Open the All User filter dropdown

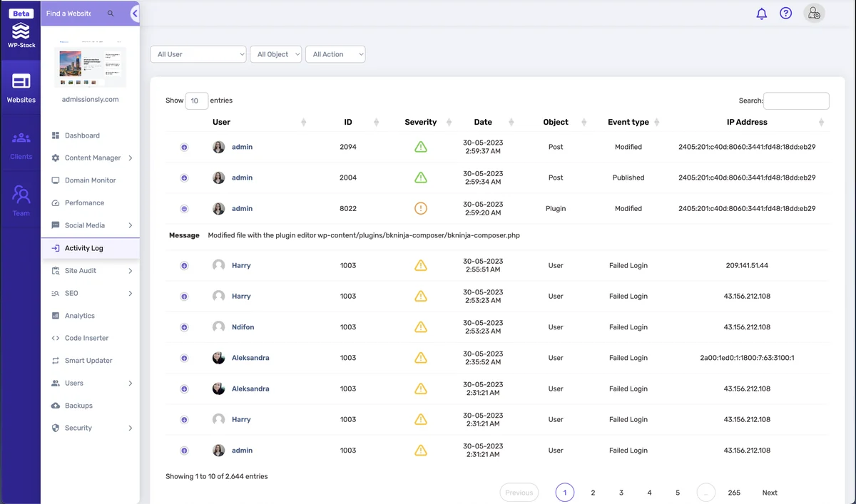point(198,54)
